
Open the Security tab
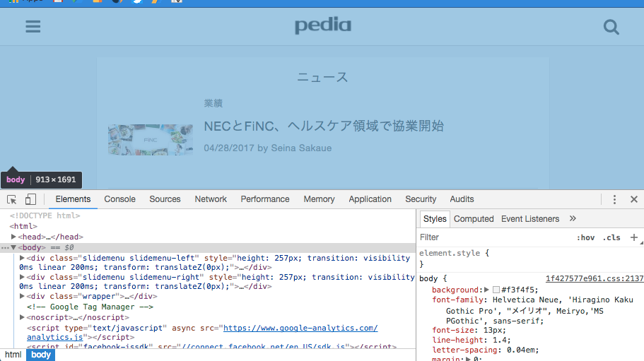point(421,199)
